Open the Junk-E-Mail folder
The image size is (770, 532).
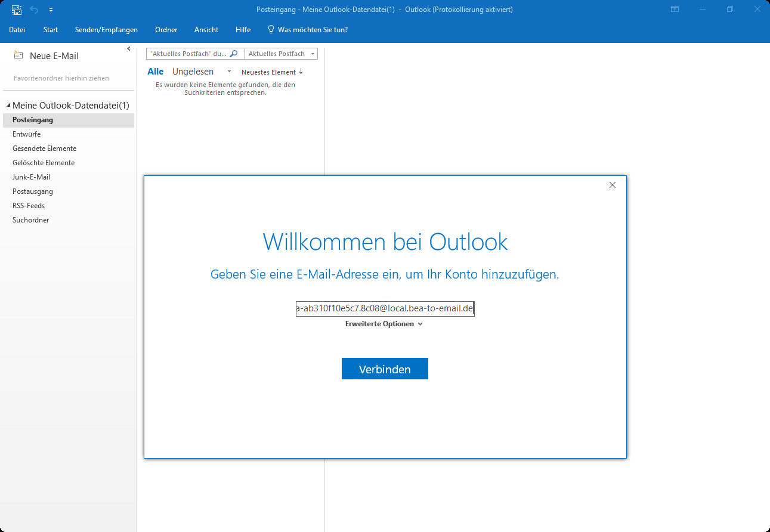point(69,177)
